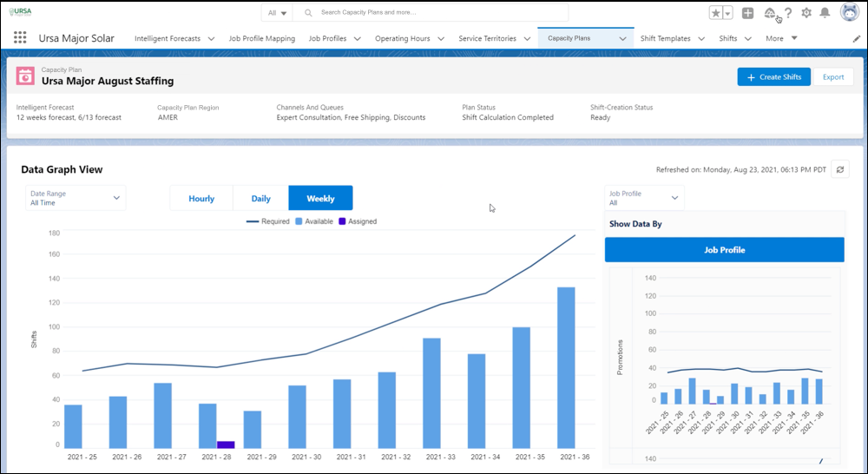The image size is (868, 474).
Task: Open the Operating Hours tab
Action: pyautogui.click(x=403, y=38)
